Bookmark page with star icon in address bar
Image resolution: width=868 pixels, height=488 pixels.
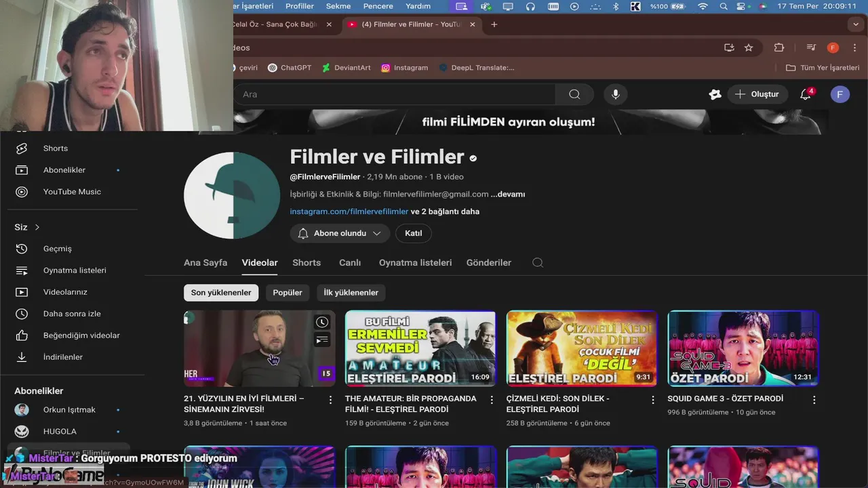tap(749, 47)
